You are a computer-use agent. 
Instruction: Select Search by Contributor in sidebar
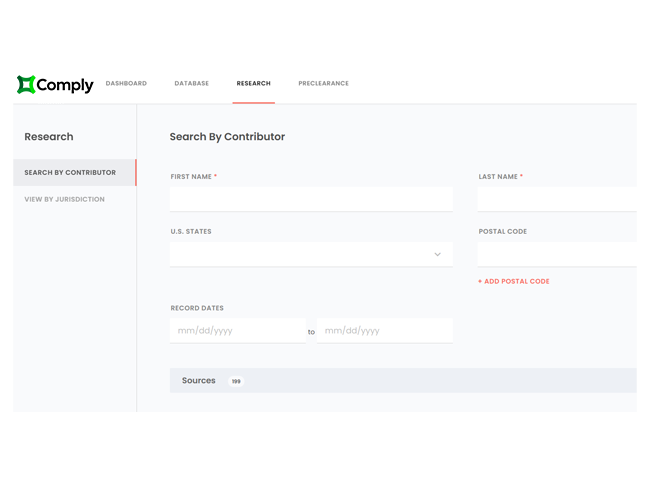click(70, 173)
